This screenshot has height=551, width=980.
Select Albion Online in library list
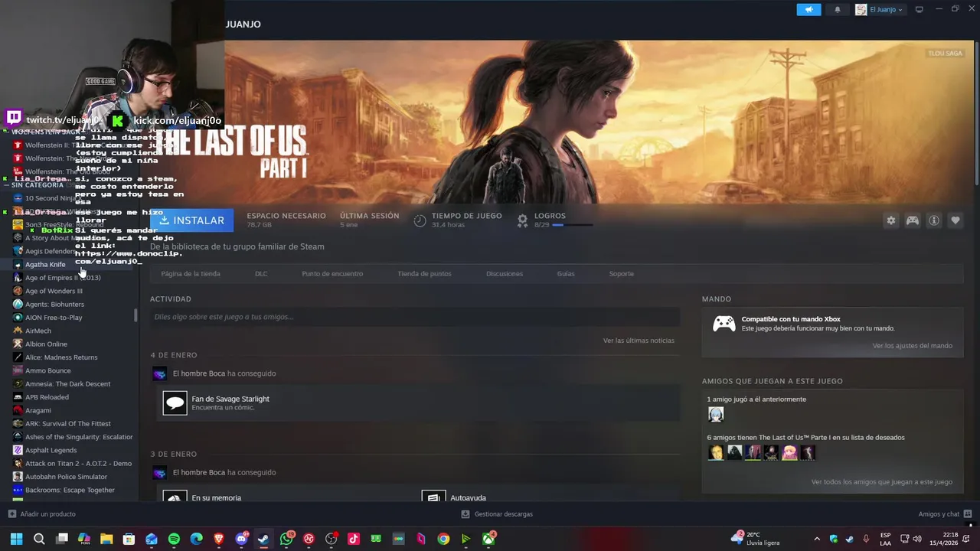click(x=46, y=344)
